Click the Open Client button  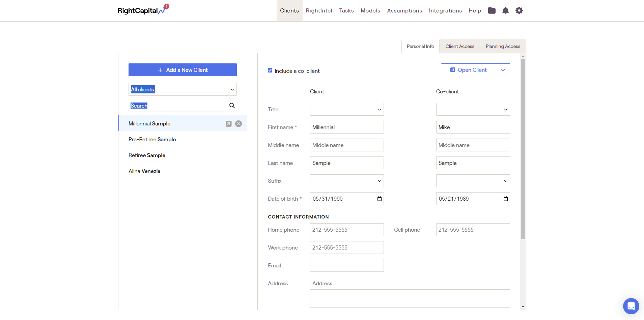click(469, 70)
